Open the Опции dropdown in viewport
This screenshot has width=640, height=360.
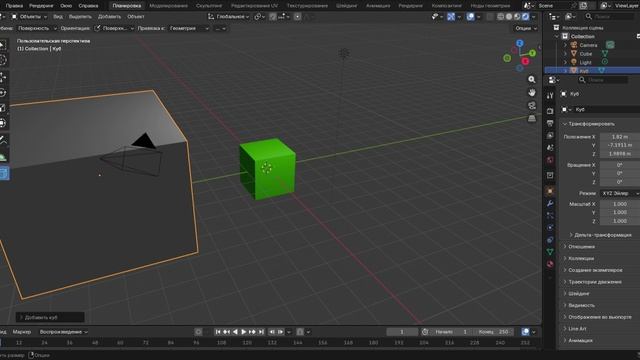(526, 29)
